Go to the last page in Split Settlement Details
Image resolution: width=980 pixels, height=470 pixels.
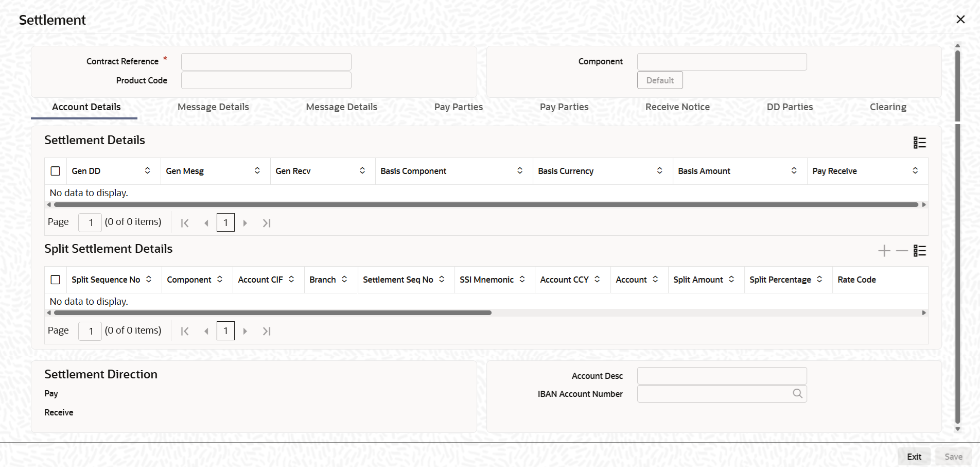pos(267,331)
